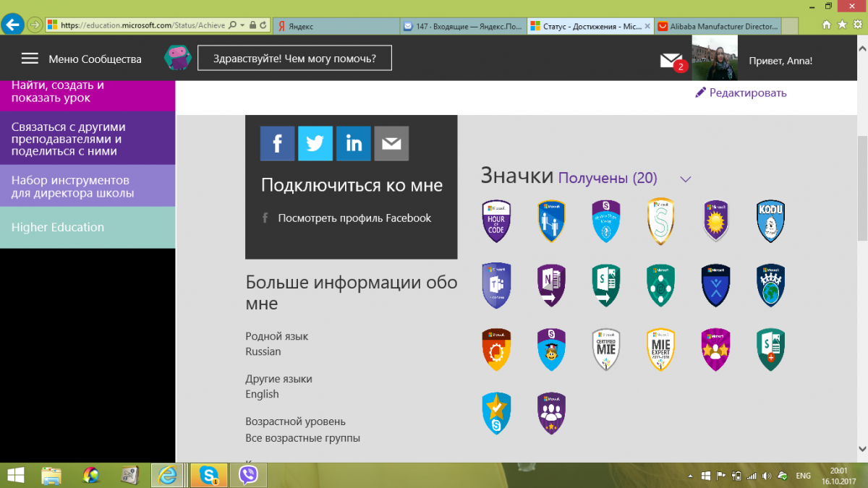The image size is (868, 488).
Task: Click the Windows Start button
Action: [x=14, y=474]
